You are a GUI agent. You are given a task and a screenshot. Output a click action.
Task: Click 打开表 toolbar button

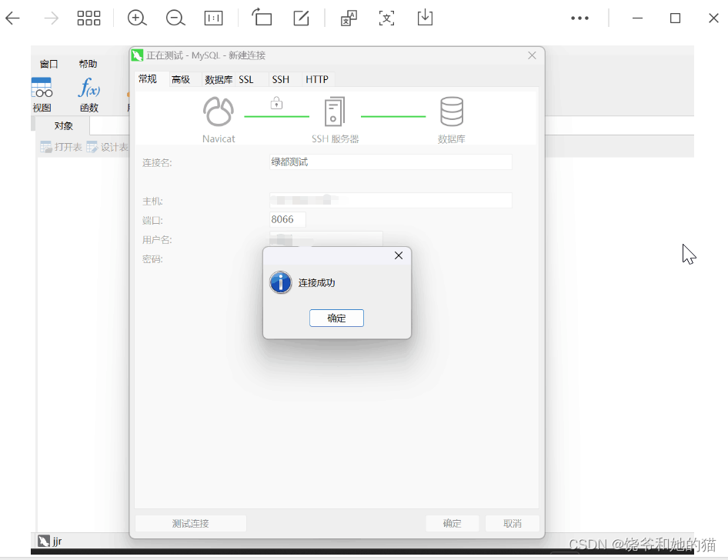click(61, 147)
